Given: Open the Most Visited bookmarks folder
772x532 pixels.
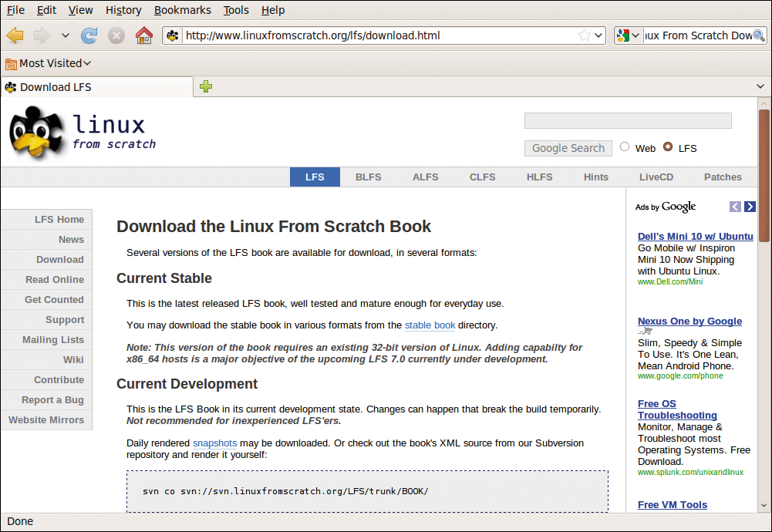Looking at the screenshot, I should (49, 63).
